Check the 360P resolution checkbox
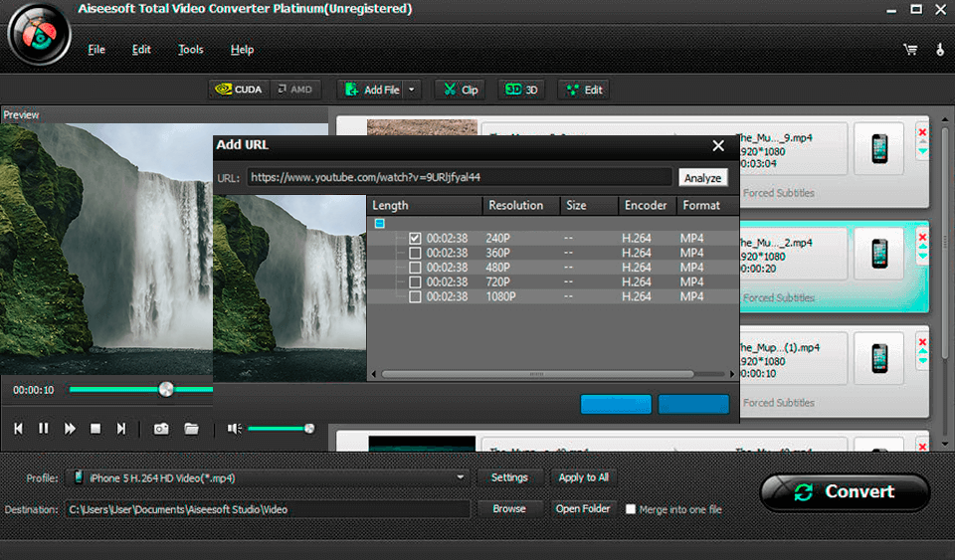Screen dimensions: 955x560 coord(415,253)
